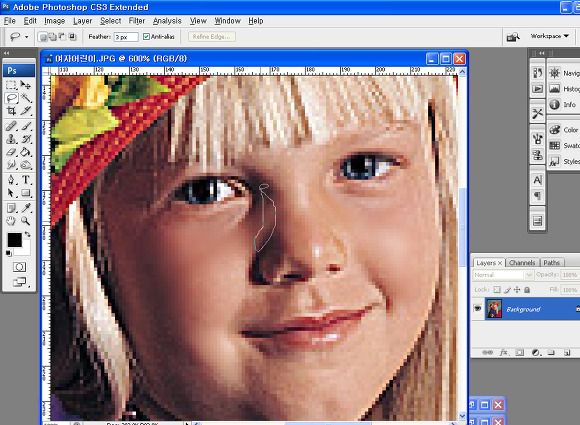Select the Clone Stamp tool
580x425 pixels.
pyautogui.click(x=11, y=139)
